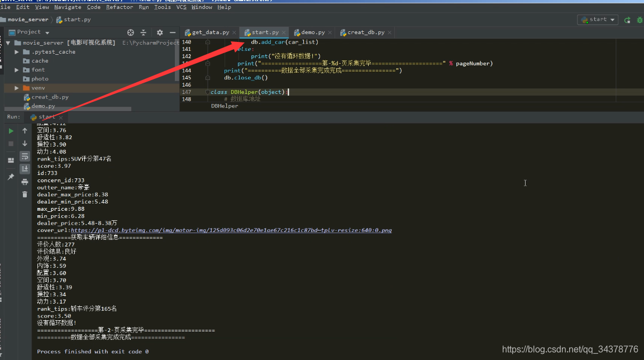644x360 pixels.
Task: Open the View menu
Action: point(42,7)
